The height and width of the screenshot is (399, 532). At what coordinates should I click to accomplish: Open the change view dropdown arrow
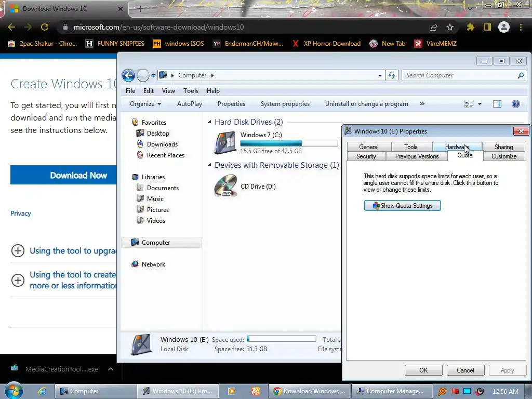pos(480,104)
